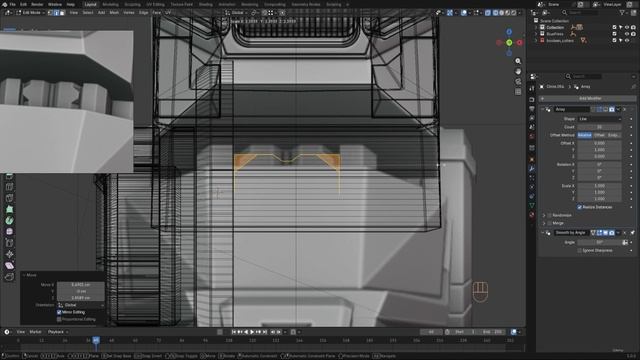Hide the Collection via eye icon
The width and height of the screenshot is (640, 360).
pos(627,27)
